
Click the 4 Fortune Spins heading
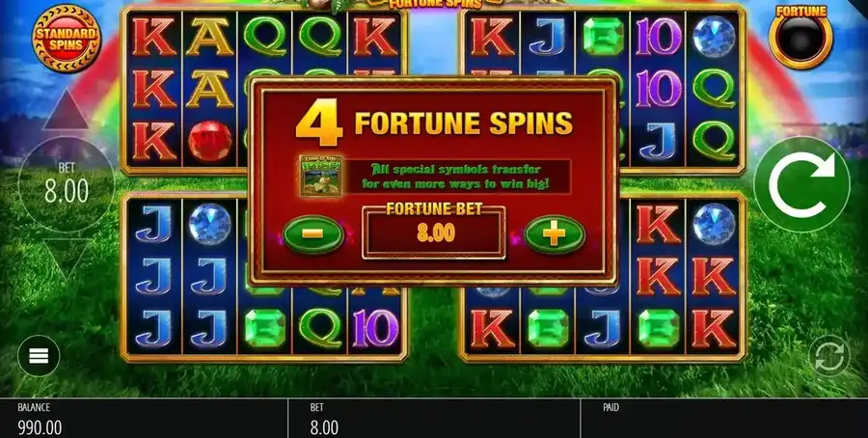coord(434,123)
